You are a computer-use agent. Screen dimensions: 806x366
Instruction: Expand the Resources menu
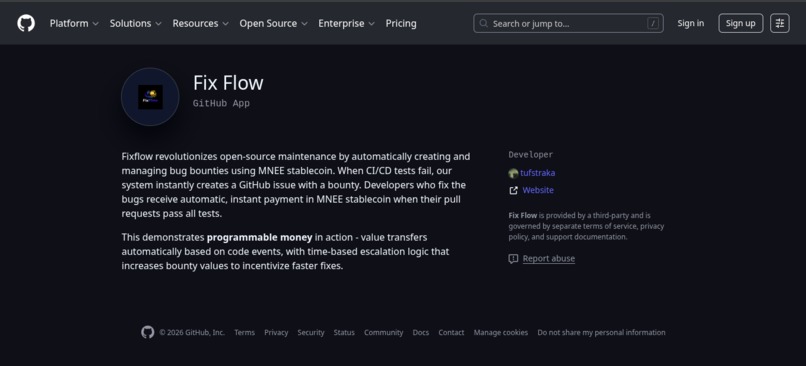(x=200, y=23)
